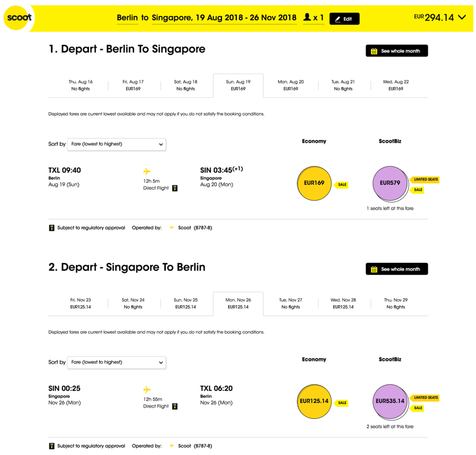Click the Edit search button
476x455 pixels.
pyautogui.click(x=344, y=19)
